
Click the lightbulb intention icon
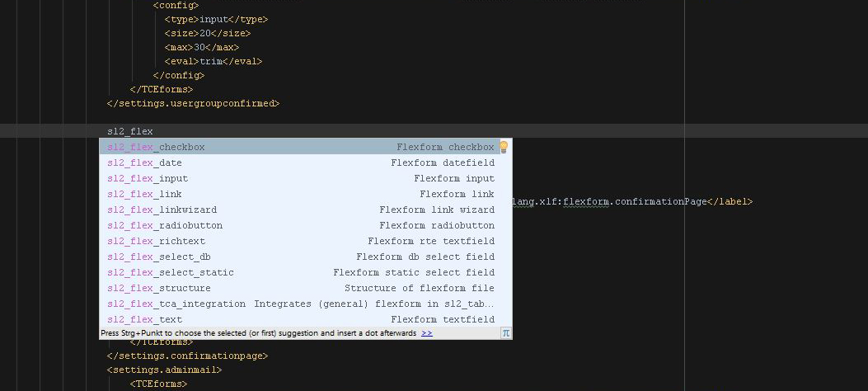504,147
